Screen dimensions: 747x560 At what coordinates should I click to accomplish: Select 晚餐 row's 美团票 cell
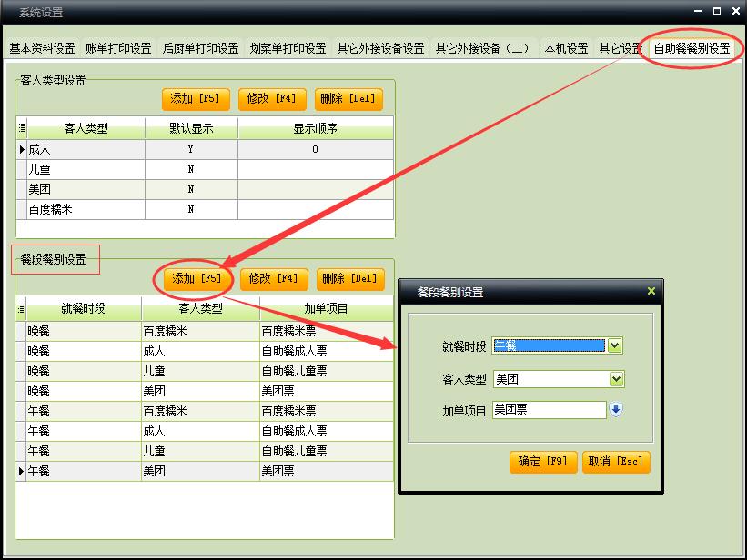pos(327,392)
